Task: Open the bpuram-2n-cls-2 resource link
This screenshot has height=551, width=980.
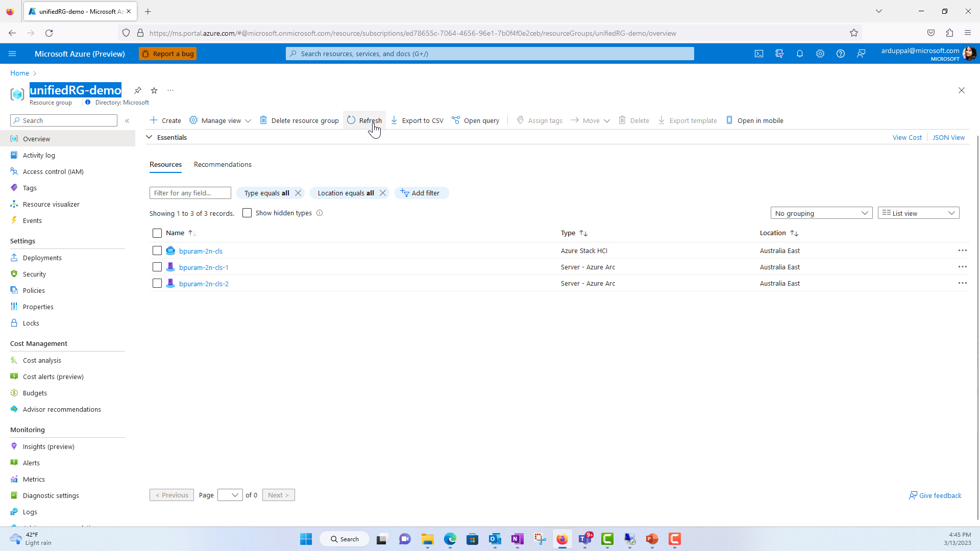Action: [x=204, y=284]
